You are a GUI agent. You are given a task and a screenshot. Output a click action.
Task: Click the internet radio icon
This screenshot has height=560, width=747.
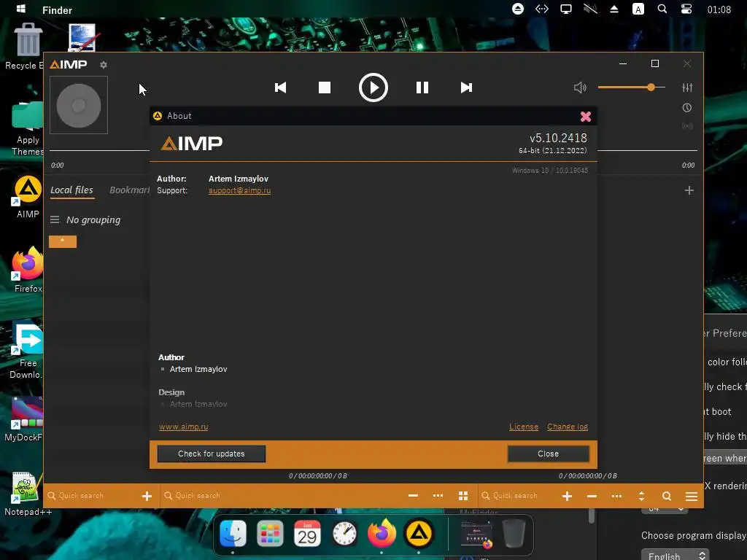tap(687, 126)
